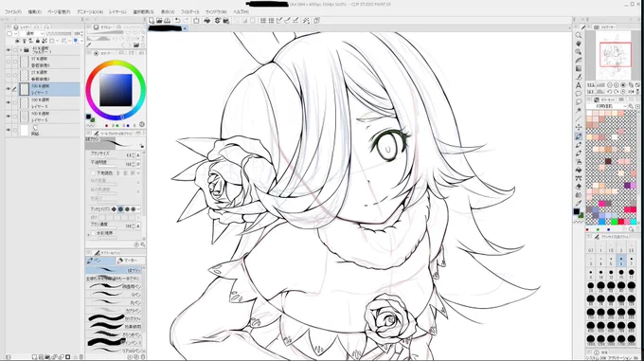Click the Undo arrow in the command bar
Screen dimensions: 644x361
177,21
